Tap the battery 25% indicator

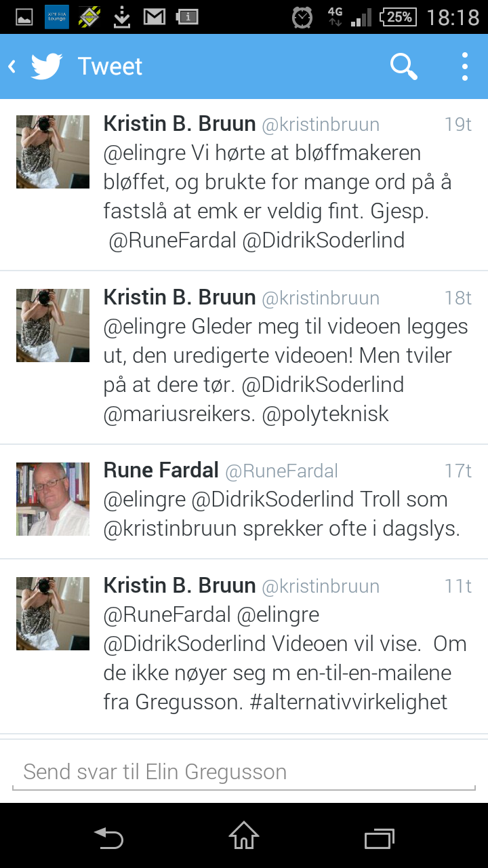pos(398,17)
